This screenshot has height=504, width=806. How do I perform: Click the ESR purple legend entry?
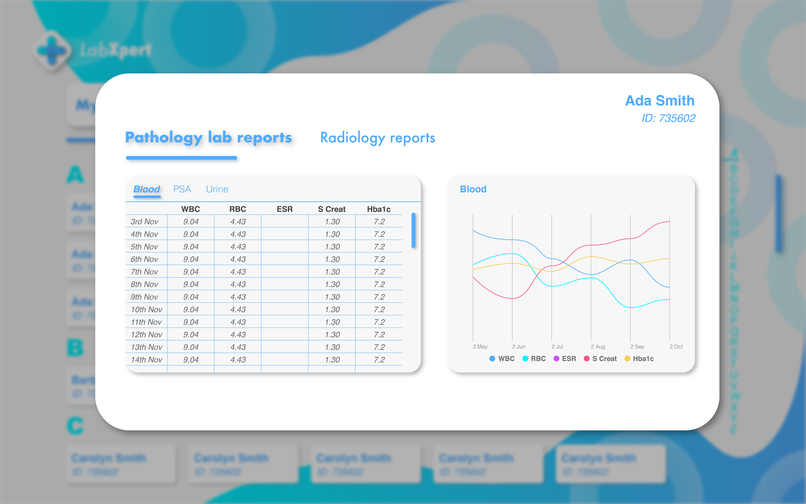click(x=564, y=358)
